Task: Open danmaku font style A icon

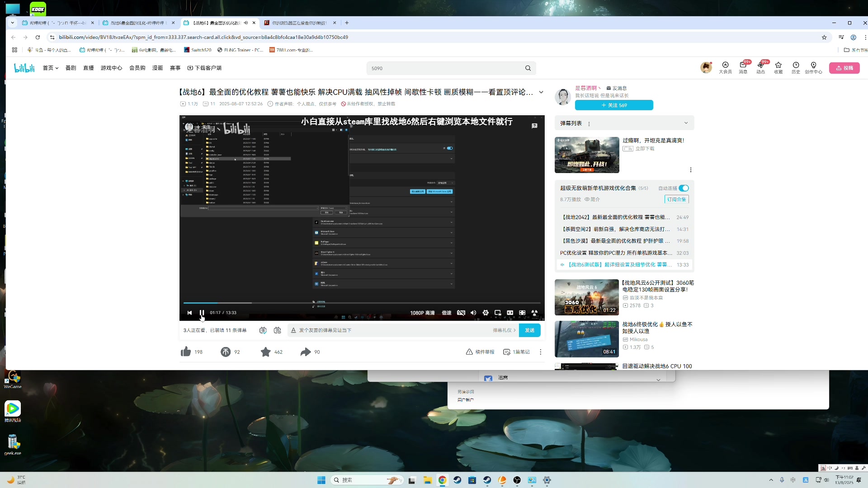Action: pos(293,330)
